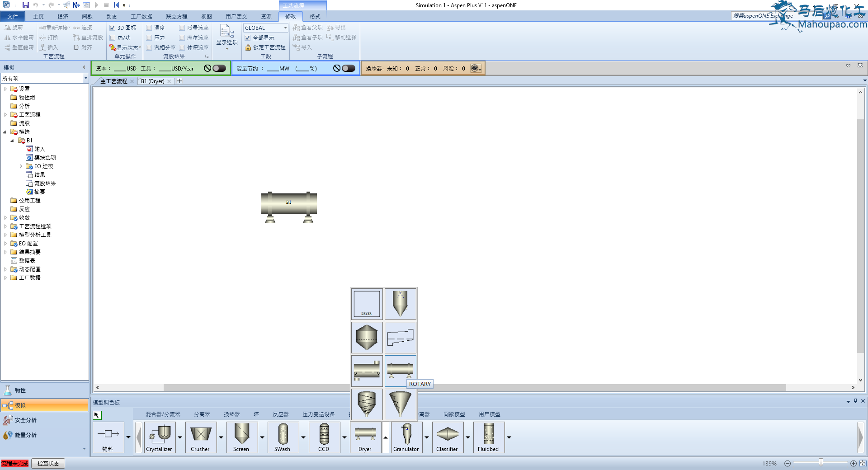The image size is (868, 470).
Task: Collapse the modules folder in tree
Action: pos(5,132)
